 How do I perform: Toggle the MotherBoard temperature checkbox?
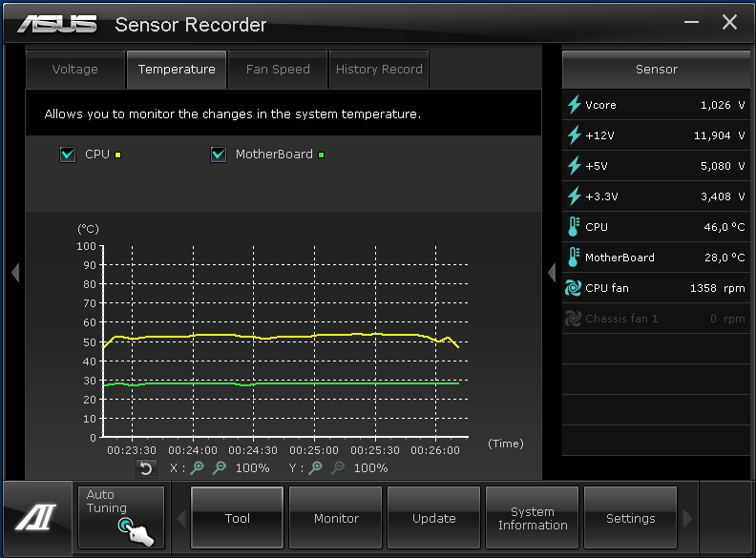219,155
